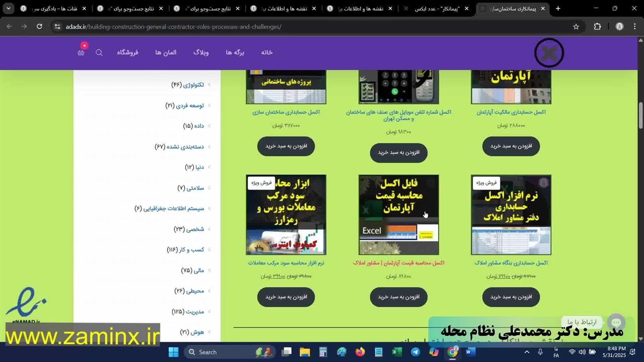Open the فروشگاه menu item
Viewport: 644px width, 362px height.
[128, 52]
